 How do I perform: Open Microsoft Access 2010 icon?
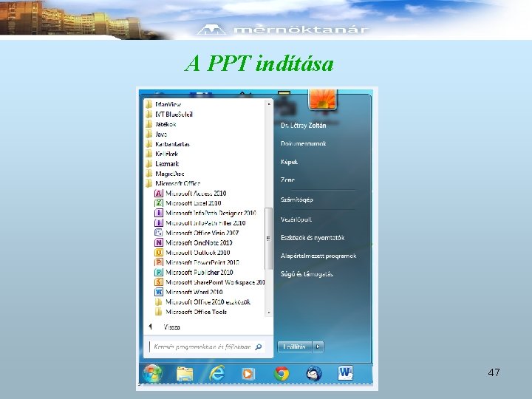(x=158, y=193)
